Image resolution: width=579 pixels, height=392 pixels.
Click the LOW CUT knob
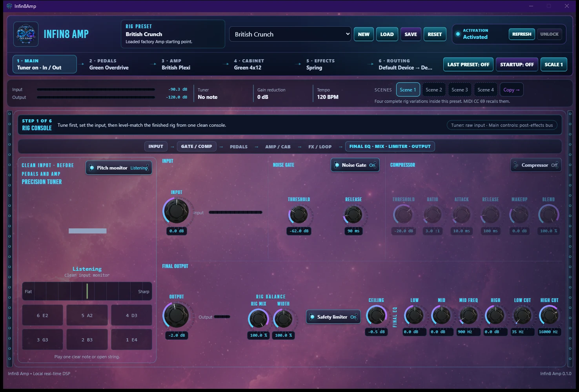point(523,315)
